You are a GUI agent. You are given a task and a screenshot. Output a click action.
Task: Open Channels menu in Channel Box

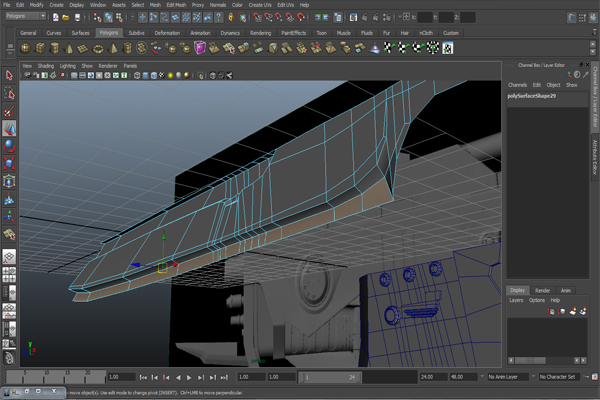[x=517, y=85]
